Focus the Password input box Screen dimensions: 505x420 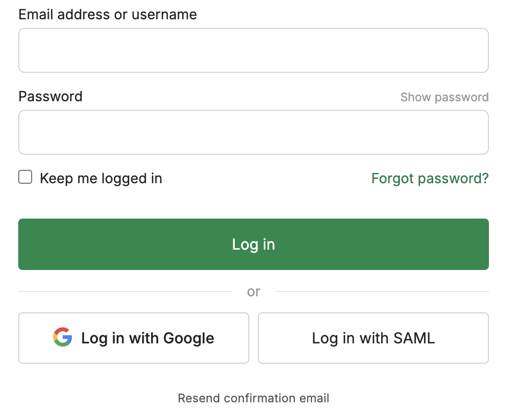tap(253, 132)
